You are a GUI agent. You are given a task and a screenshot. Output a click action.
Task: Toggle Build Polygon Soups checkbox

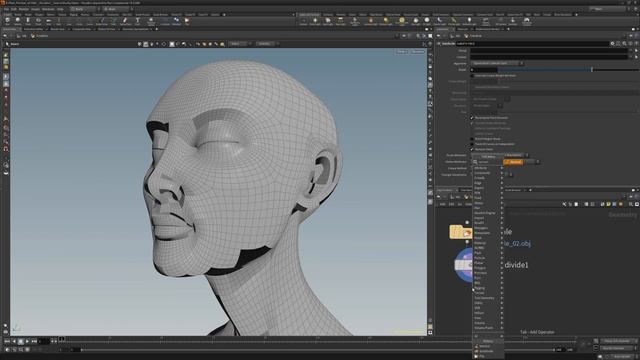tap(472, 139)
